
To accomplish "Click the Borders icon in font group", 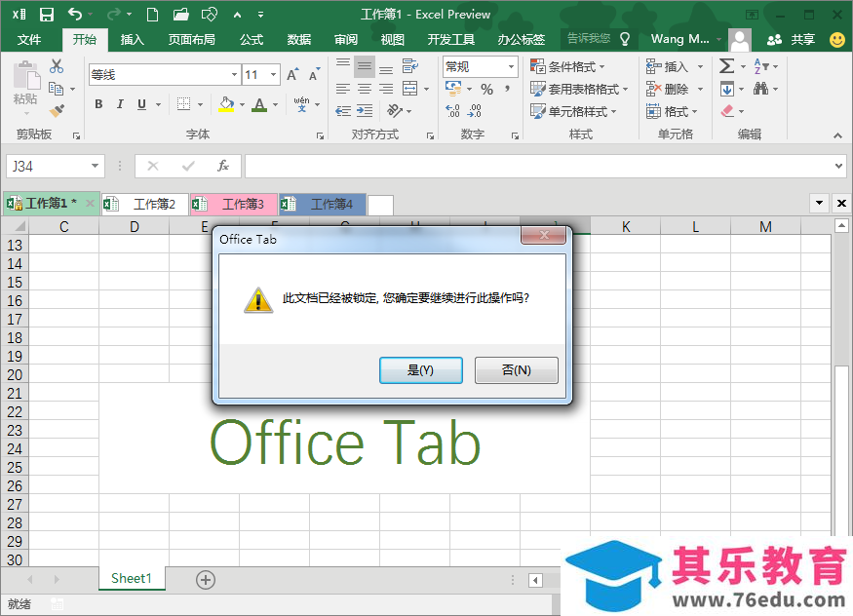I will [184, 104].
